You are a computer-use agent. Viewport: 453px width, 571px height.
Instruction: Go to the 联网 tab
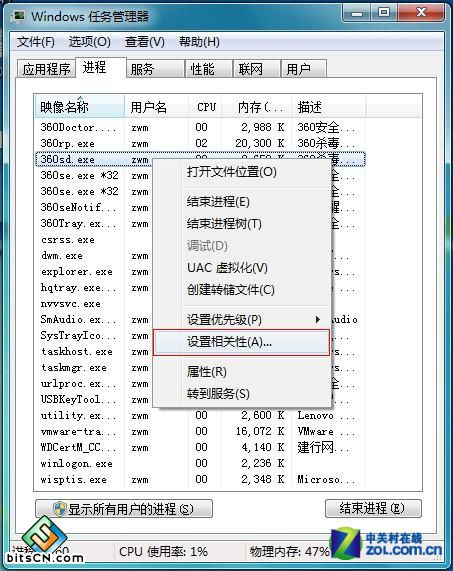257,69
